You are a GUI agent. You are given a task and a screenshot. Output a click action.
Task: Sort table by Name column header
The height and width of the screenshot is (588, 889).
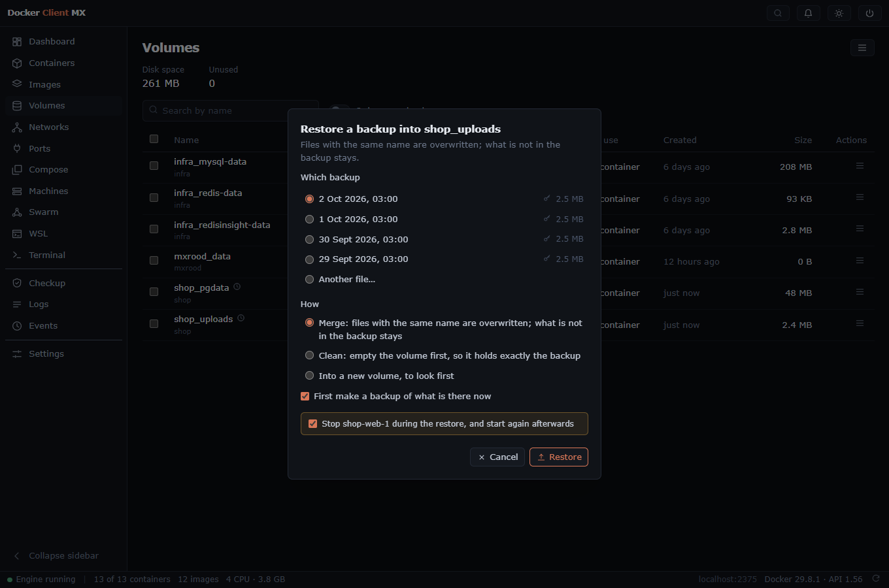tap(186, 140)
